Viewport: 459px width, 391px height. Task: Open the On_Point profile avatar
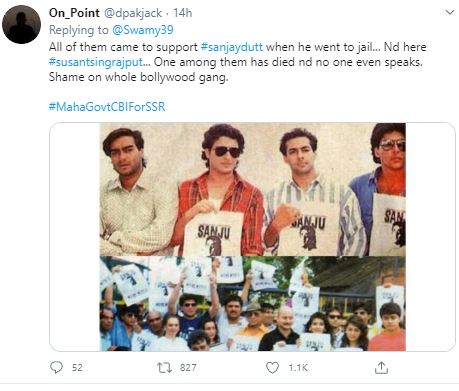point(21,24)
